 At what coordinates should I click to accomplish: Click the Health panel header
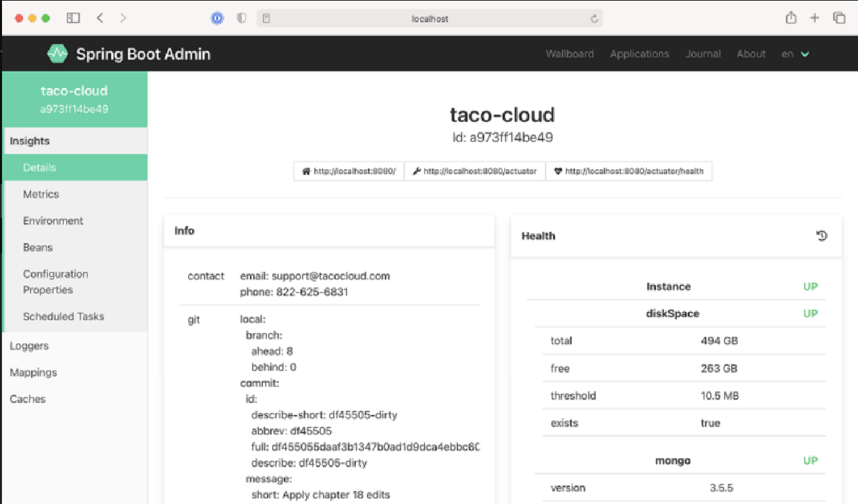(676, 236)
